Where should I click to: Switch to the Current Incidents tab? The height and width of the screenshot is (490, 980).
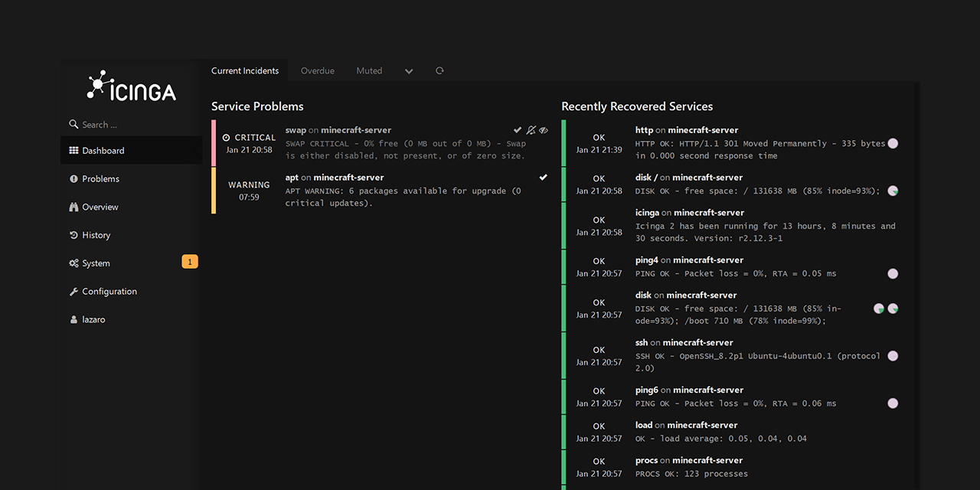(x=245, y=70)
